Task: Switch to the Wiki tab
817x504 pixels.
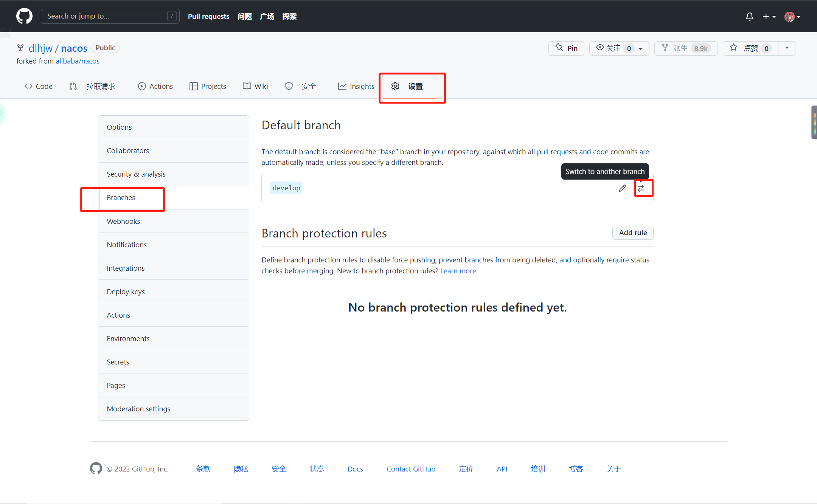Action: tap(255, 86)
